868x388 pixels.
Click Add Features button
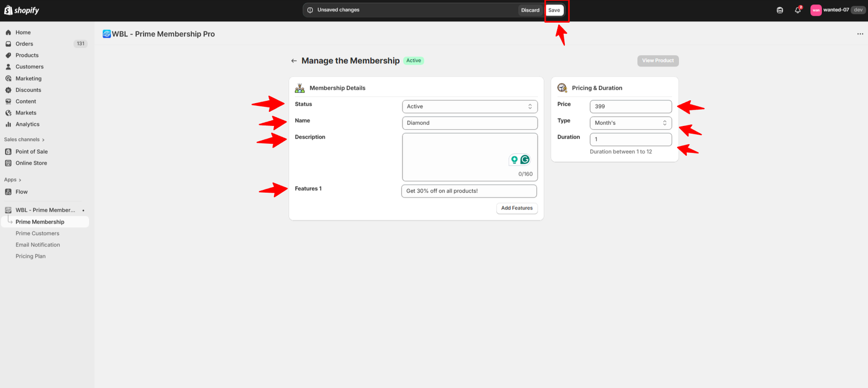point(517,208)
